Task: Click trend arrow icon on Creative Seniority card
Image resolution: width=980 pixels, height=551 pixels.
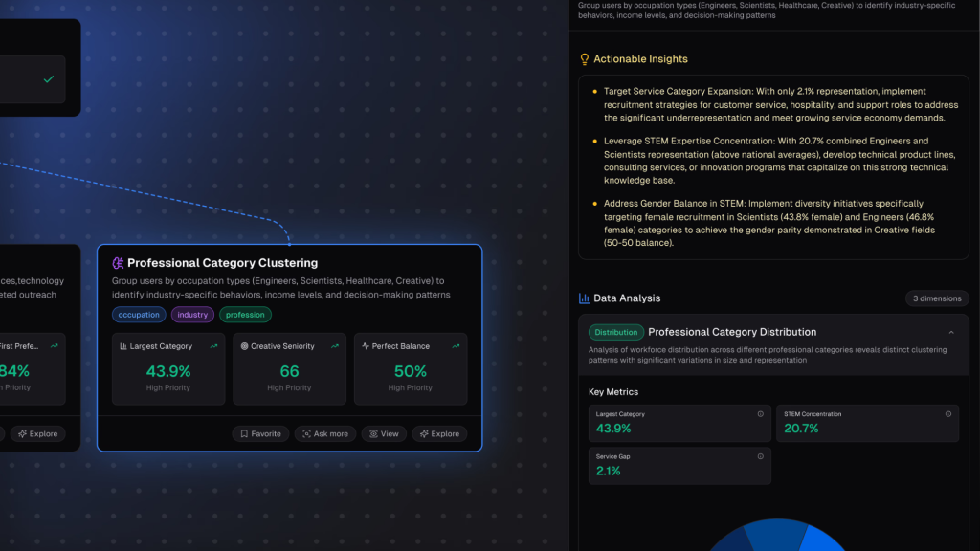Action: [x=335, y=346]
